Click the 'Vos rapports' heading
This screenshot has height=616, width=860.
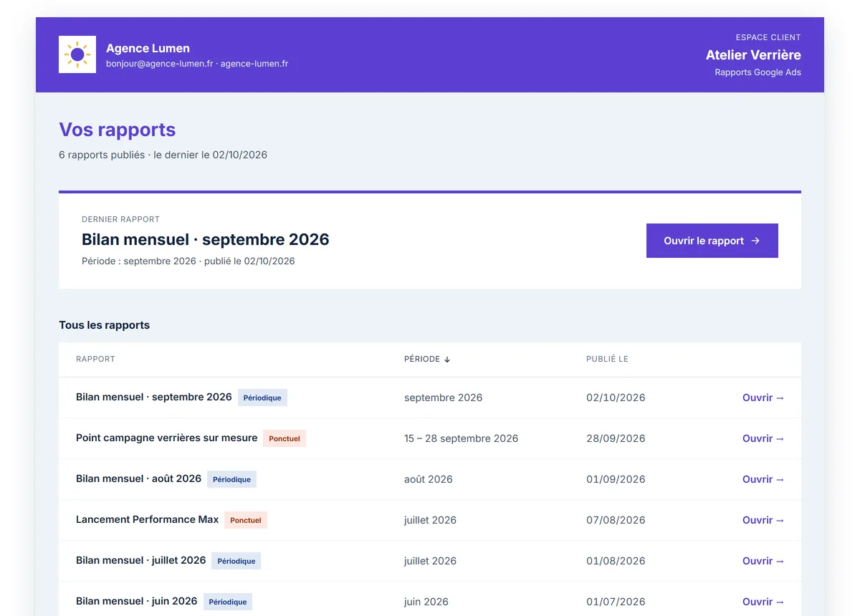pos(118,130)
